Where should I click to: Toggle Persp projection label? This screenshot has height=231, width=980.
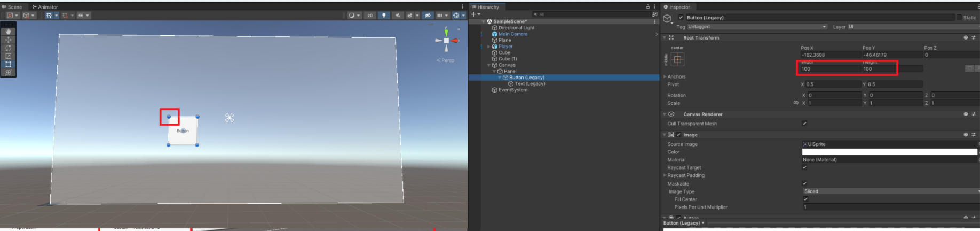click(x=446, y=60)
